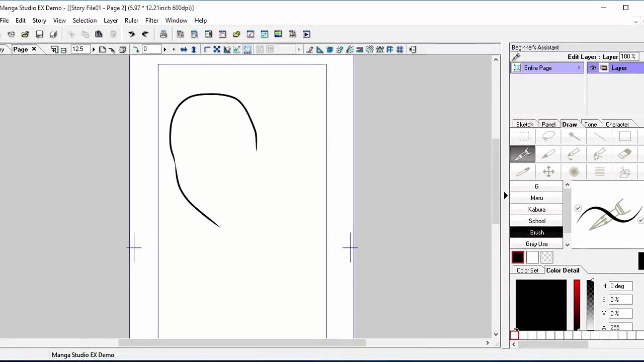The height and width of the screenshot is (362, 644).
Task: Open the color palette striped toolbar icon
Action: click(278, 34)
